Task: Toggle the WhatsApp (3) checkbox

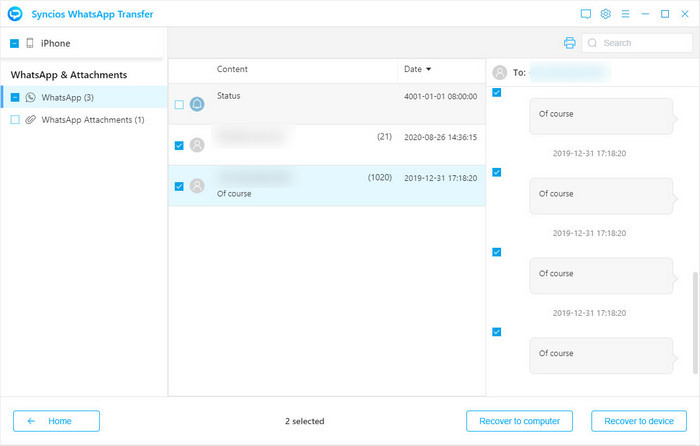Action: click(15, 97)
